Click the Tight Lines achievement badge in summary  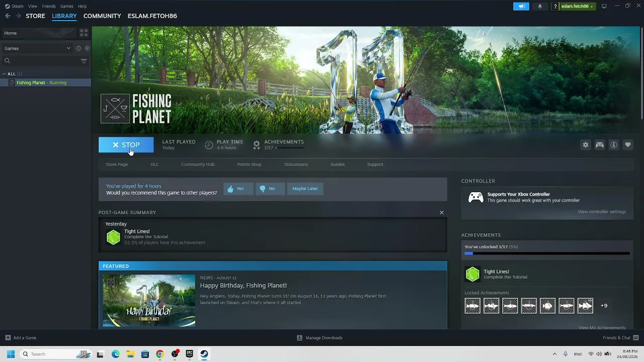113,237
